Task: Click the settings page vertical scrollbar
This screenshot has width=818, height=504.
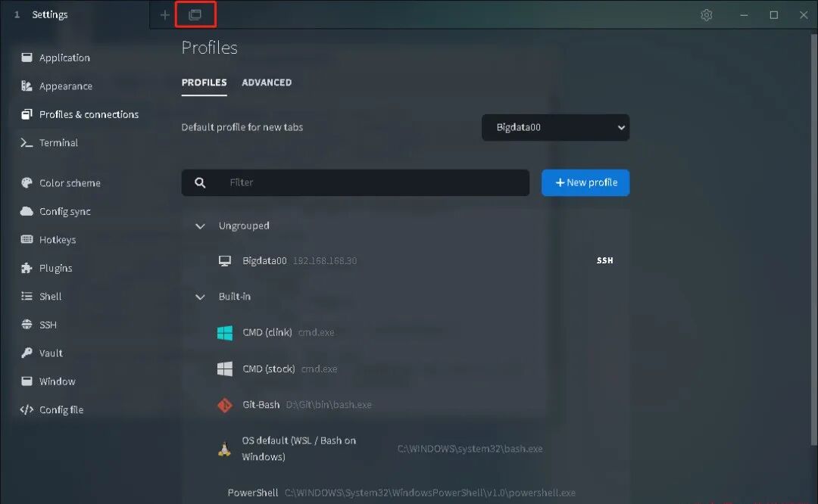Action: (x=813, y=240)
